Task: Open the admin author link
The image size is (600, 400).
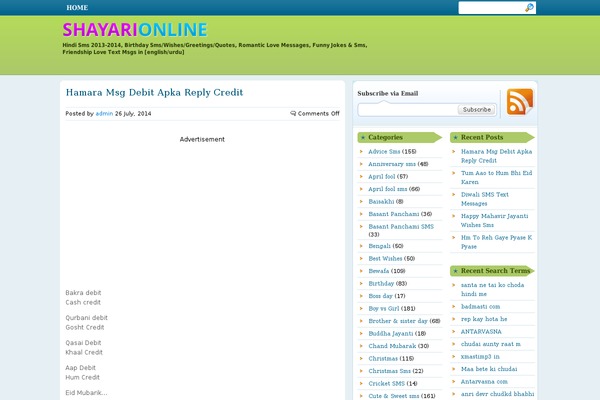Action: 104,114
